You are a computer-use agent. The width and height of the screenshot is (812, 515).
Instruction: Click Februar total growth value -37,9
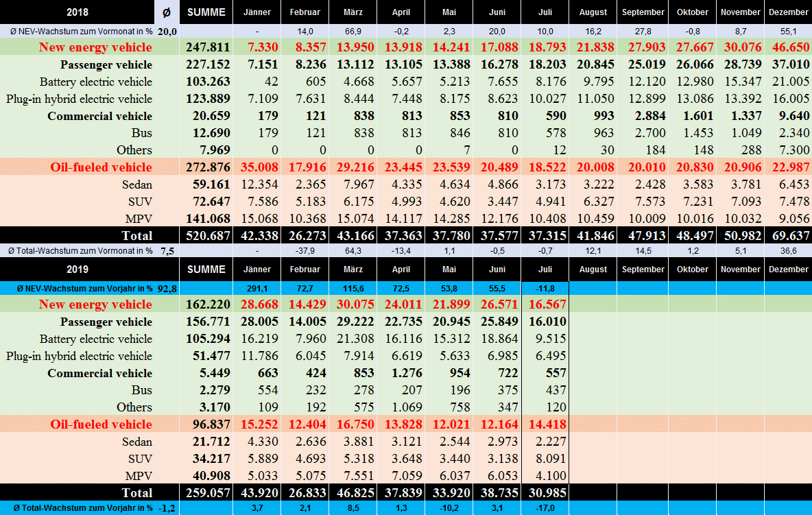tap(305, 251)
